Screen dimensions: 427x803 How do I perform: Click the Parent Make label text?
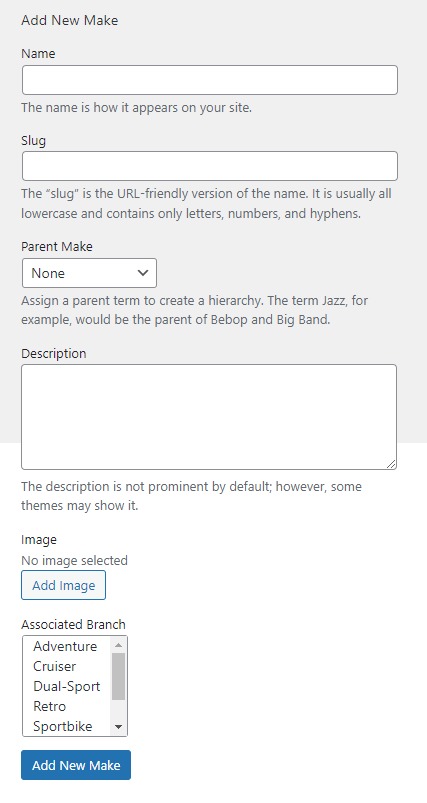(x=57, y=246)
